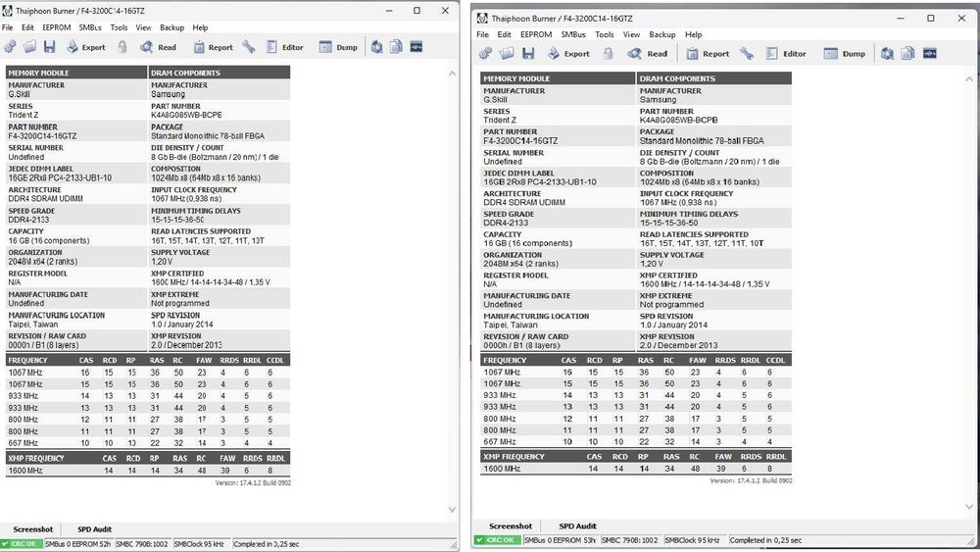
Task: Click the '1600 MHz' XMP frequency row in right window
Action: point(636,469)
